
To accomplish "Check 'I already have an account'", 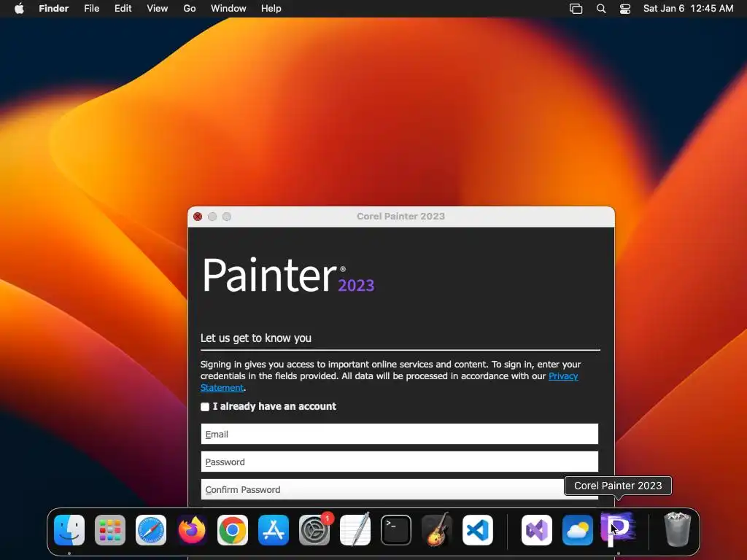I will [x=205, y=407].
